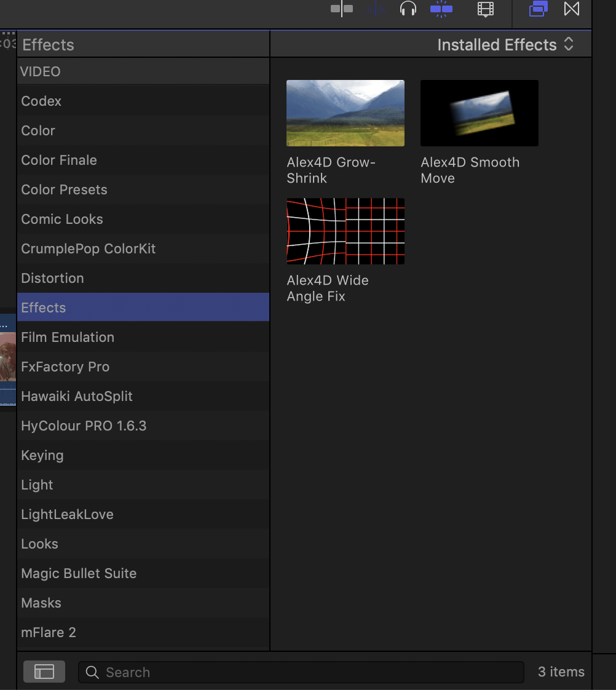
Task: Click the search magnifier icon
Action: coord(92,672)
